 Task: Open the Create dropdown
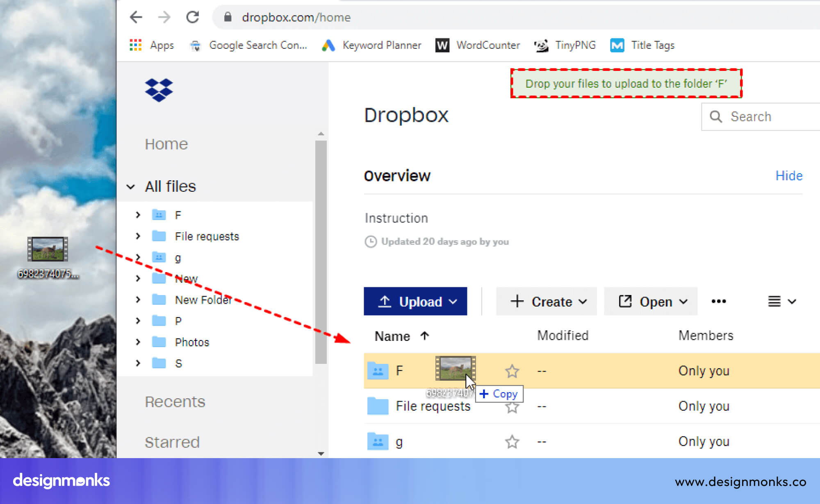coord(547,302)
